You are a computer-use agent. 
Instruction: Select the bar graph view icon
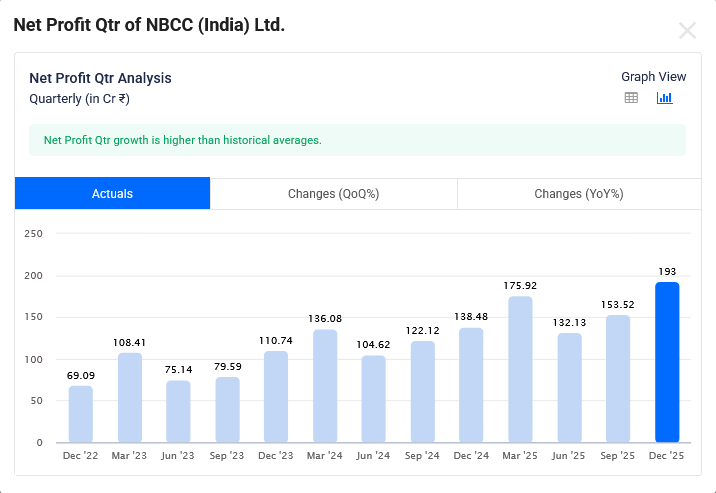pyautogui.click(x=664, y=98)
